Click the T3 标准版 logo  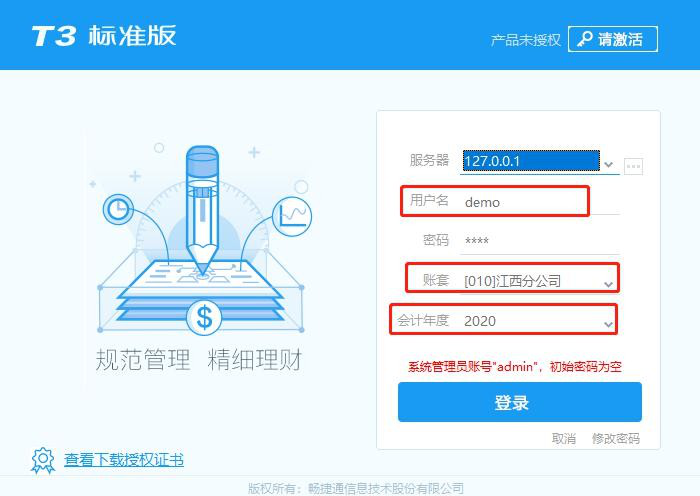click(x=104, y=36)
